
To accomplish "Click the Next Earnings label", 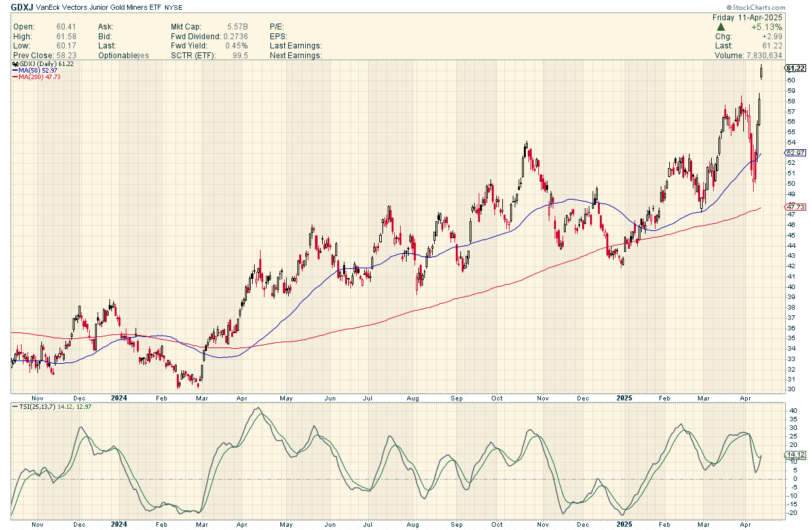I will (x=296, y=56).
